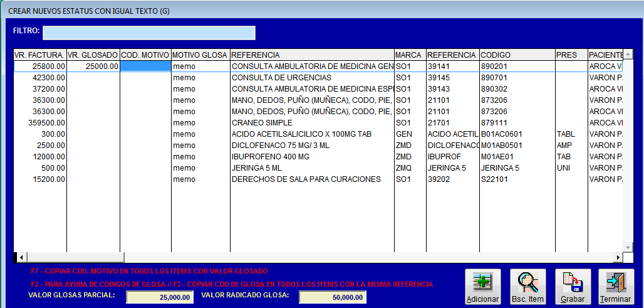Click the VALOR GLOSAS PARCIAL field
Image resolution: width=644 pixels, height=308 pixels.
click(160, 297)
